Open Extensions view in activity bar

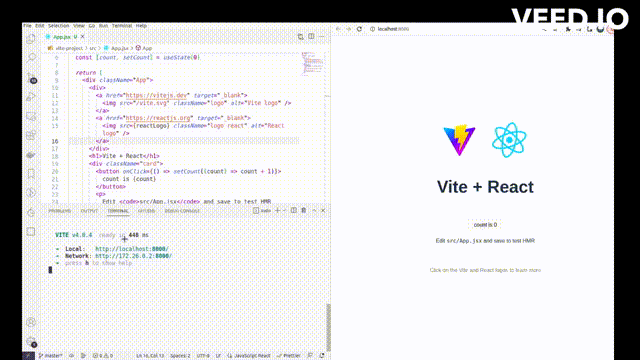tap(31, 136)
